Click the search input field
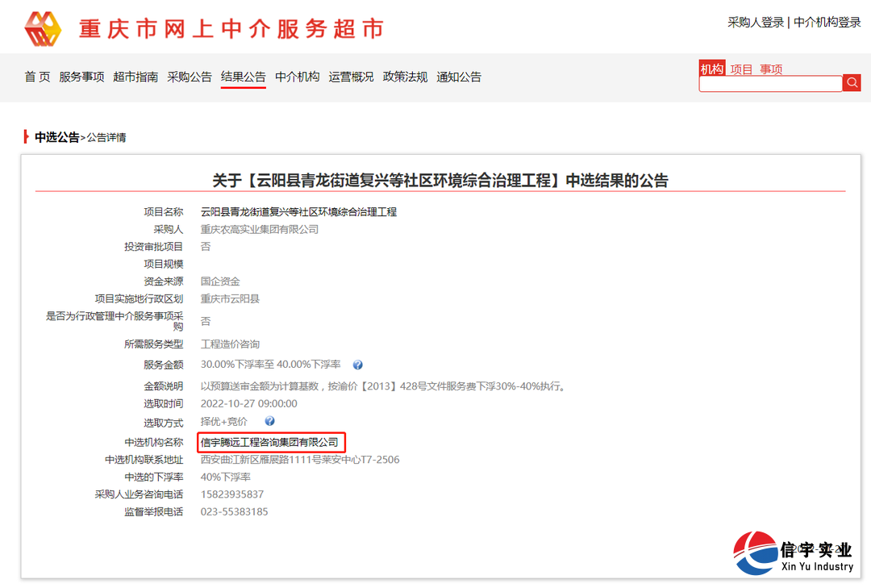 [x=770, y=83]
